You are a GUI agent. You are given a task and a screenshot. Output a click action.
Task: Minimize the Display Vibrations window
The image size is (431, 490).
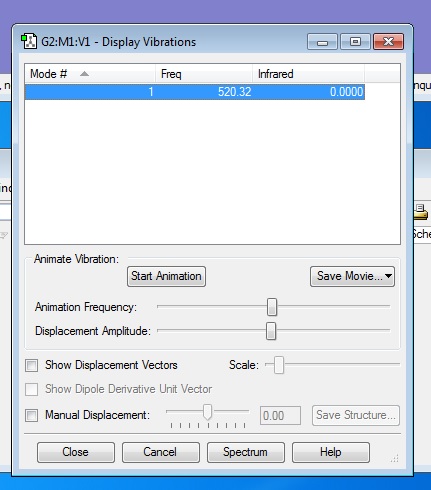click(x=322, y=42)
